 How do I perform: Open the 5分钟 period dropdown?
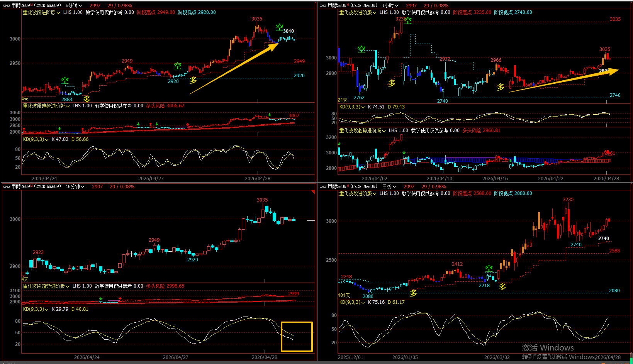(x=74, y=6)
